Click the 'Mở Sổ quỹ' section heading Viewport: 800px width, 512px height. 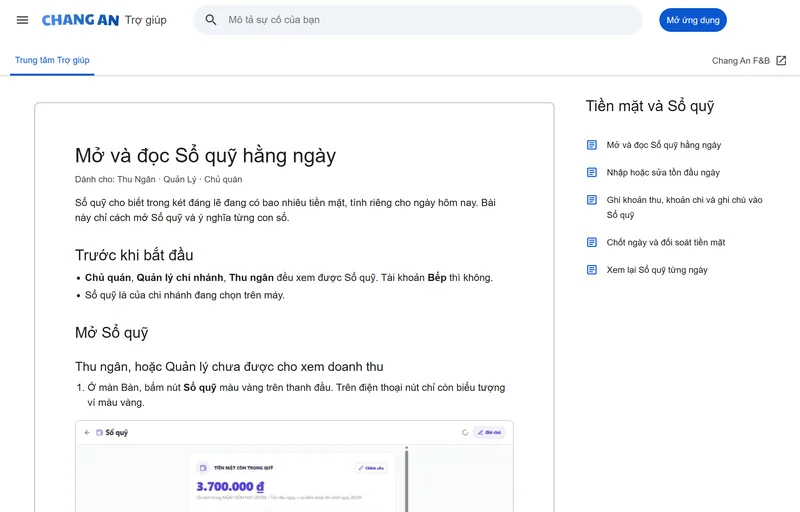(112, 332)
